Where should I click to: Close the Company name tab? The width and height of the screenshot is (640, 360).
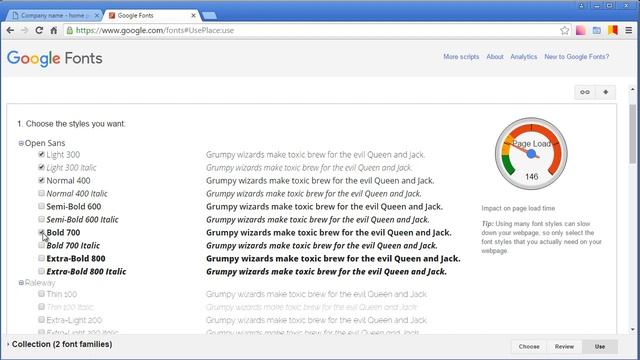coord(97,16)
